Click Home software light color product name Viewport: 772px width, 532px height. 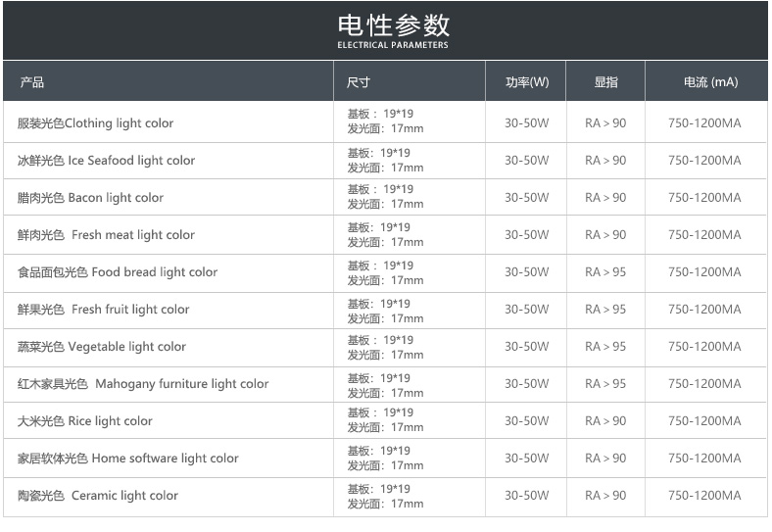pos(127,459)
